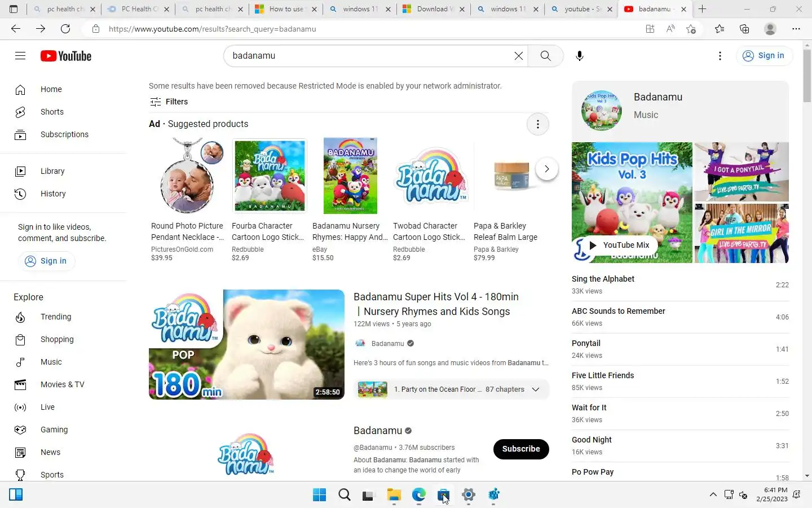This screenshot has height=508, width=812.
Task: Open Girl in the Mirror thumbnail
Action: tap(742, 233)
